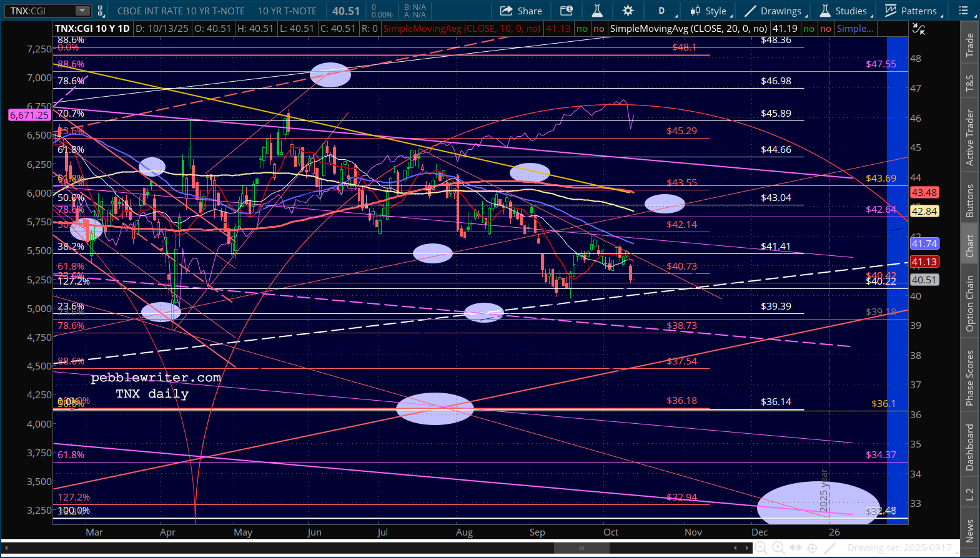The image size is (980, 558).
Task: Toggle the collapse icon above the price axis
Action: (918, 28)
